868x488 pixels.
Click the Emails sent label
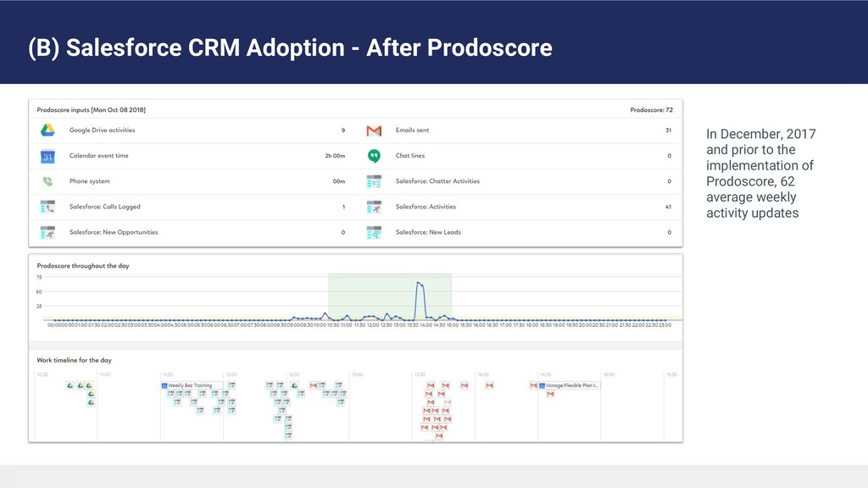click(412, 130)
